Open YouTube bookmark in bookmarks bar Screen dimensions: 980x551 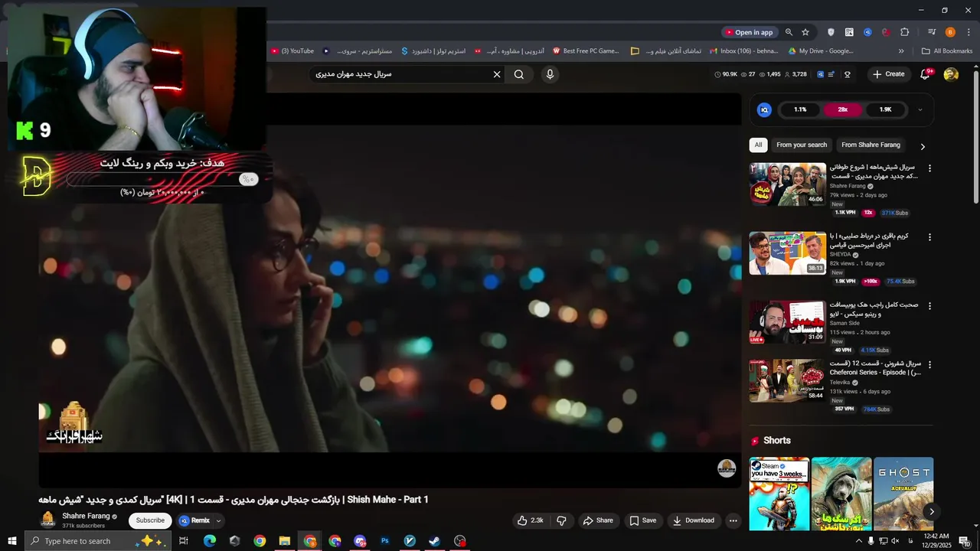click(x=292, y=51)
